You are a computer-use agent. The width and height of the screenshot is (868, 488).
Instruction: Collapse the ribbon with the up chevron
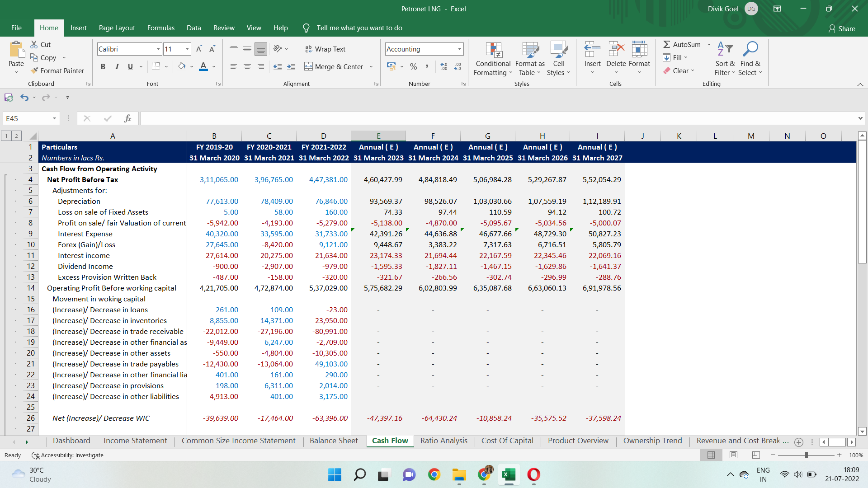860,84
